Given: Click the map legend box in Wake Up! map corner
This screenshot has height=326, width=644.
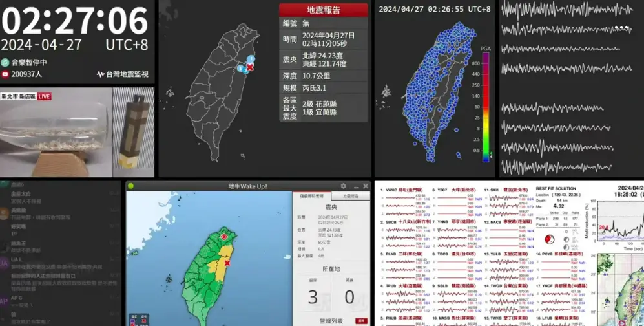Looking at the screenshot, I should [x=139, y=320].
